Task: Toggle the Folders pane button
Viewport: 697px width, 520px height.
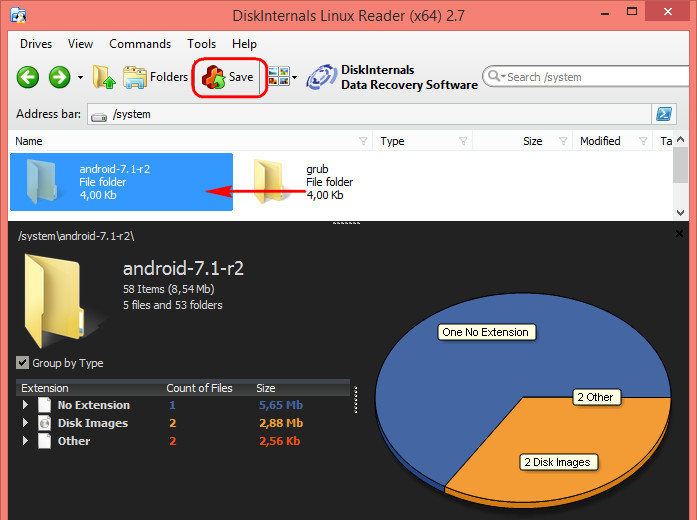Action: click(156, 77)
